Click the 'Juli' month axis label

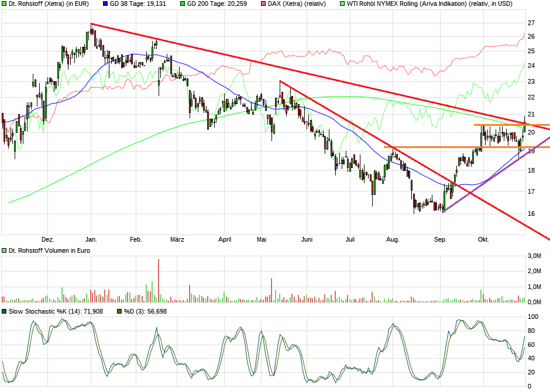click(350, 240)
